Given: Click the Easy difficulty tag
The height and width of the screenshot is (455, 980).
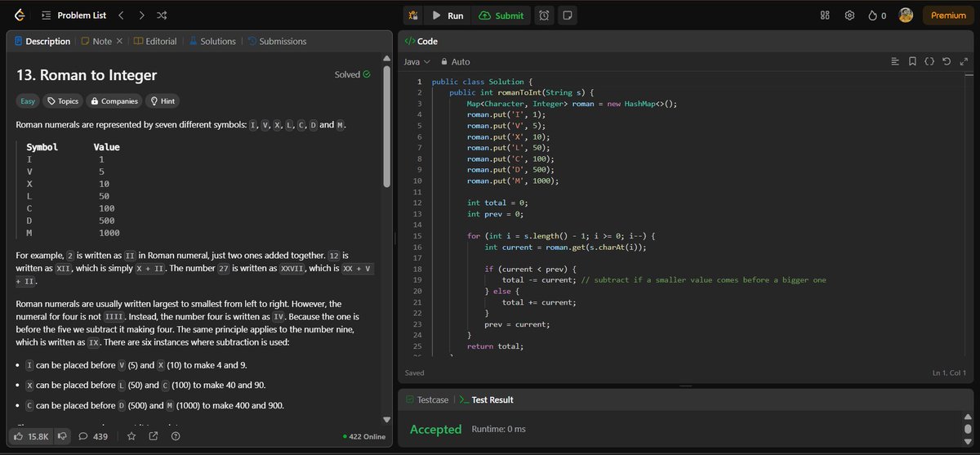Looking at the screenshot, I should 28,101.
